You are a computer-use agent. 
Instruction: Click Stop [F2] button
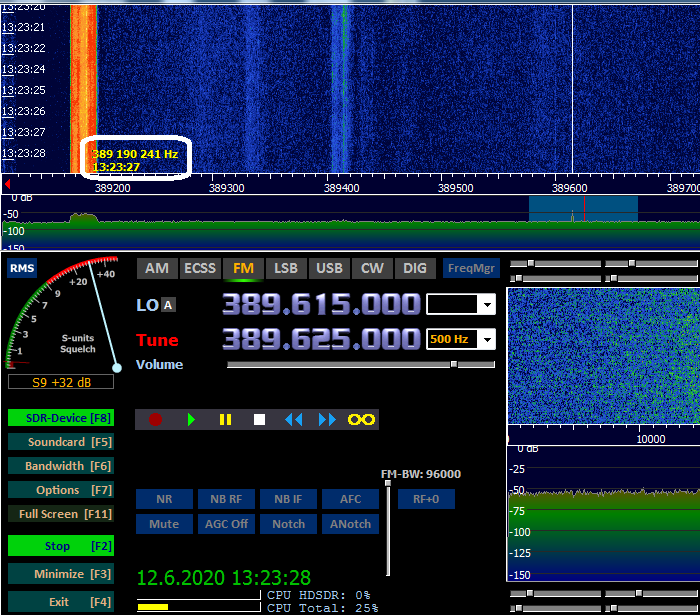pos(61,546)
